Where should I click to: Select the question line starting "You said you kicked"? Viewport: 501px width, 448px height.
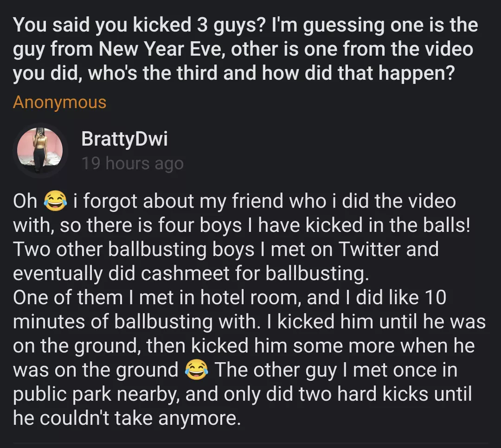(x=245, y=25)
